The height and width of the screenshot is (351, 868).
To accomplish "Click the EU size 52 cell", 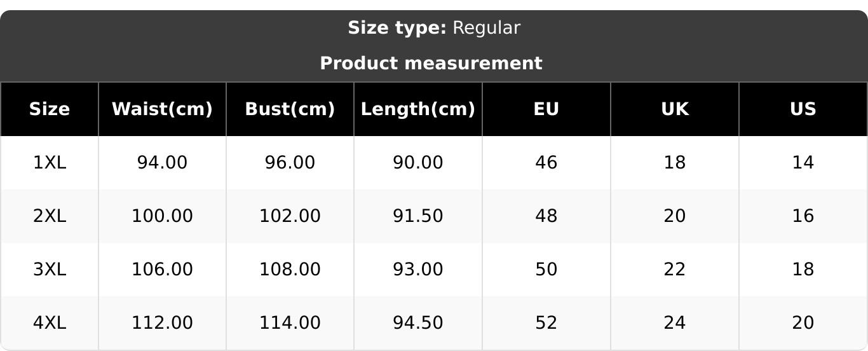I will [x=546, y=323].
